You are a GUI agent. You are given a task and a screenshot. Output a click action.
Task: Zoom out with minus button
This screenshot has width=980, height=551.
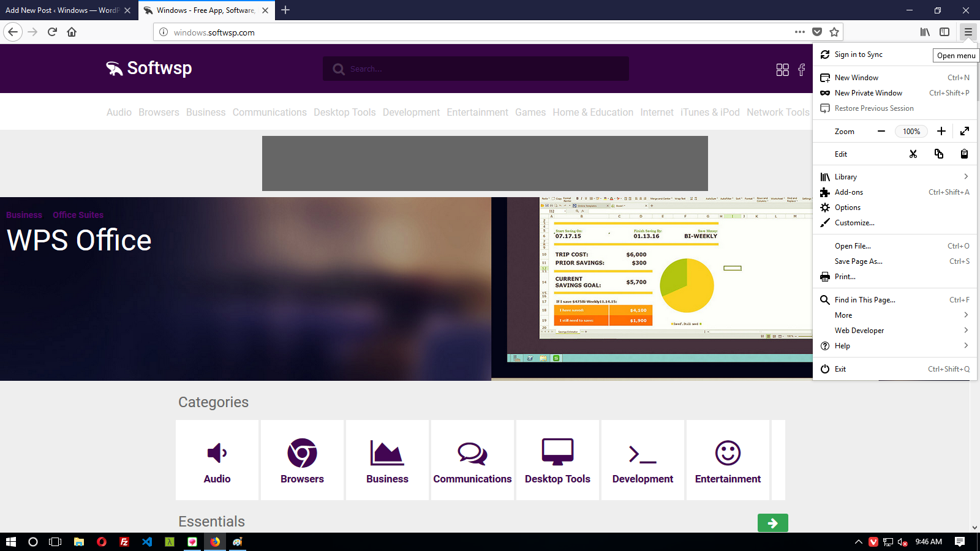click(881, 131)
